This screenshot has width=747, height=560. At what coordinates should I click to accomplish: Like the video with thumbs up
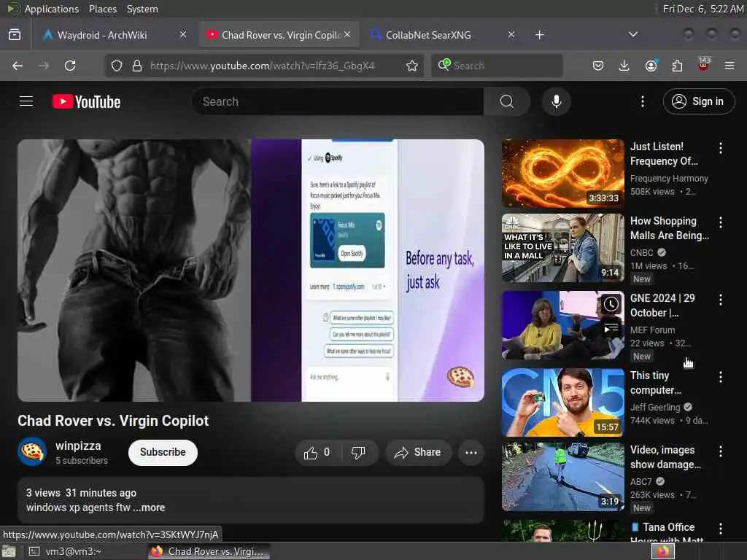[317, 452]
